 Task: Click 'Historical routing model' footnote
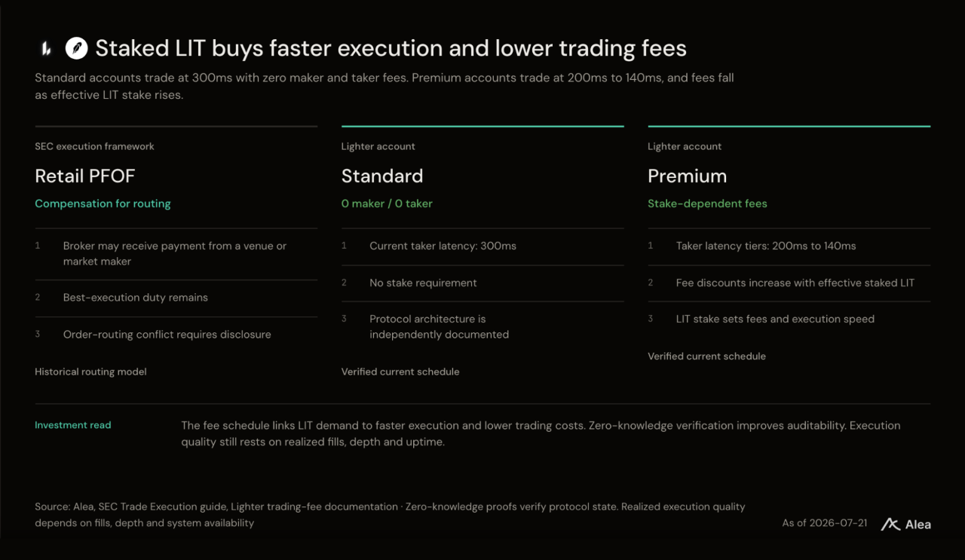90,372
